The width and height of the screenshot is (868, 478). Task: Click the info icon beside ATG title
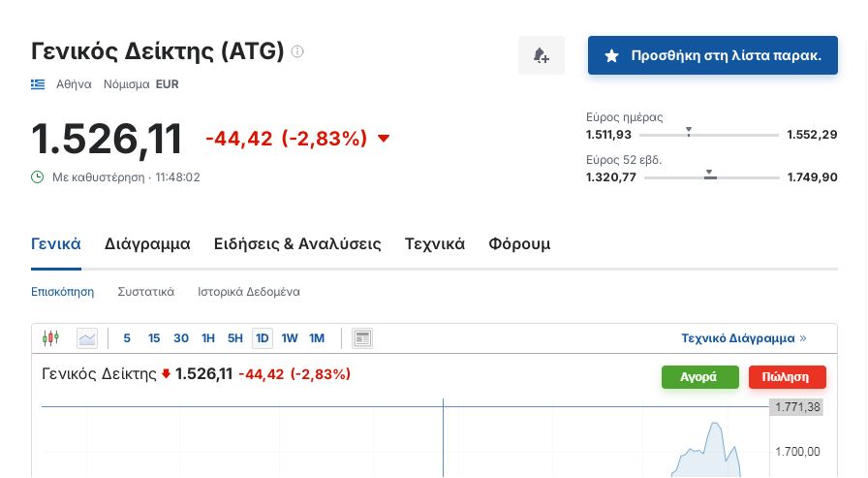click(297, 50)
